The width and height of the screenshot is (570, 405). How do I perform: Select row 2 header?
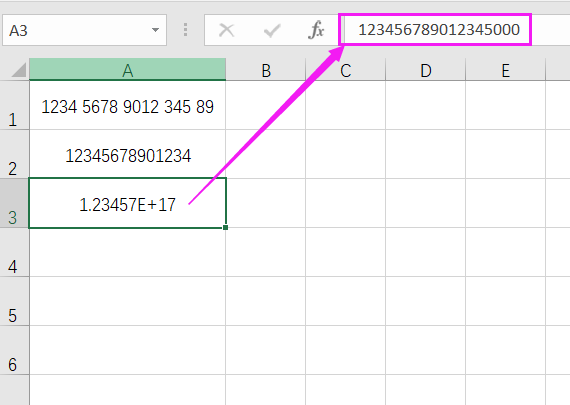pos(14,154)
